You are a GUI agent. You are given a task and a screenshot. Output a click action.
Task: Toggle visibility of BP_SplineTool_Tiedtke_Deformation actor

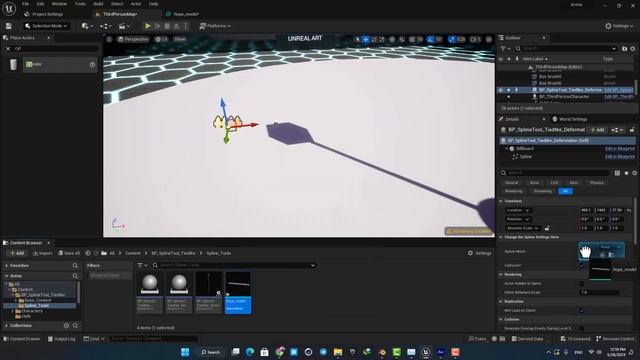point(501,90)
